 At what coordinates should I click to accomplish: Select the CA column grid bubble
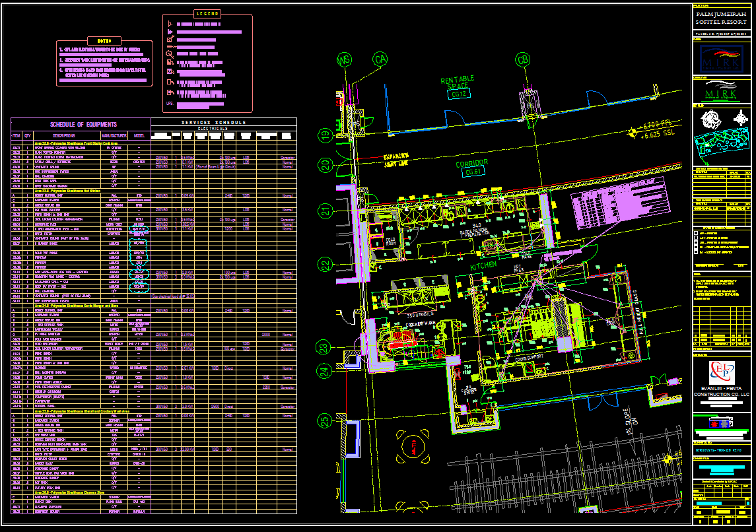pos(380,60)
